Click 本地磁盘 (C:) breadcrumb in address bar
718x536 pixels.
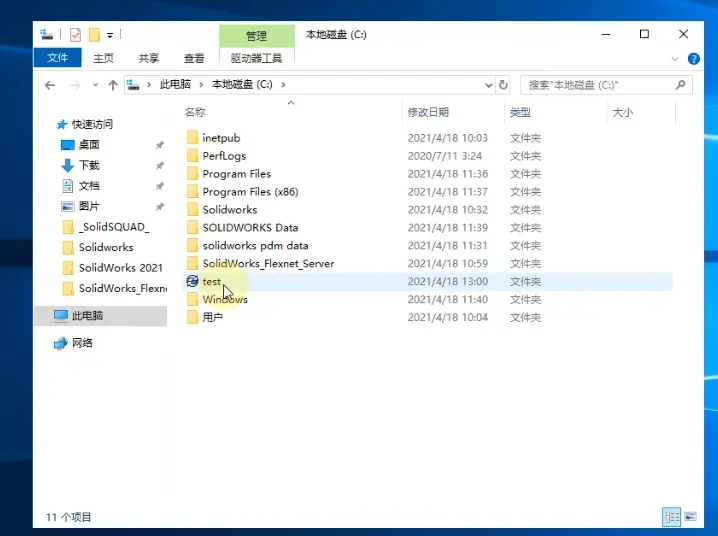pos(242,85)
